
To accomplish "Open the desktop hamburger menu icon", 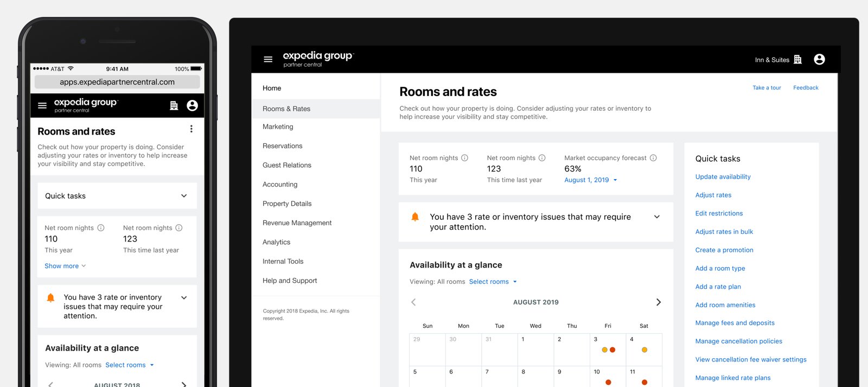I will tap(268, 59).
